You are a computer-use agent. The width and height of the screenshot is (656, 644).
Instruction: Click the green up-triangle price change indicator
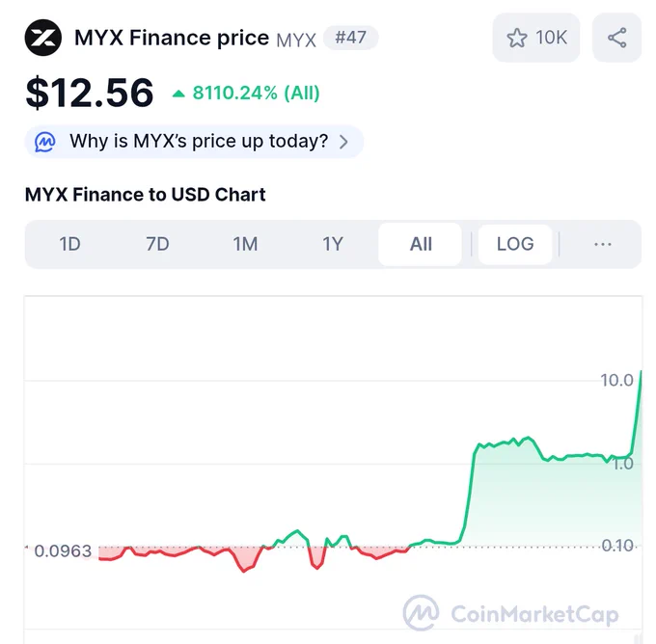point(178,94)
